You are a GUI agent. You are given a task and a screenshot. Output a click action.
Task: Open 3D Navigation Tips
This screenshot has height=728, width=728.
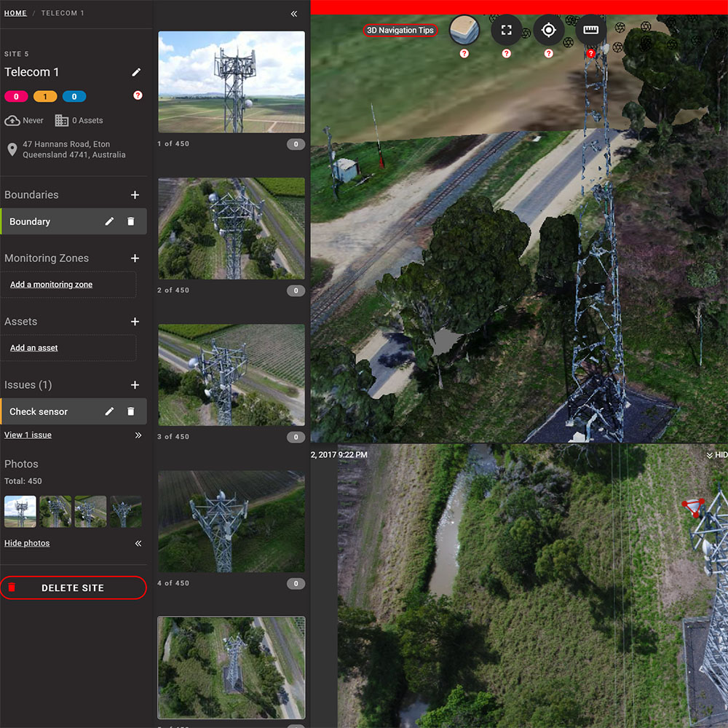pos(400,30)
